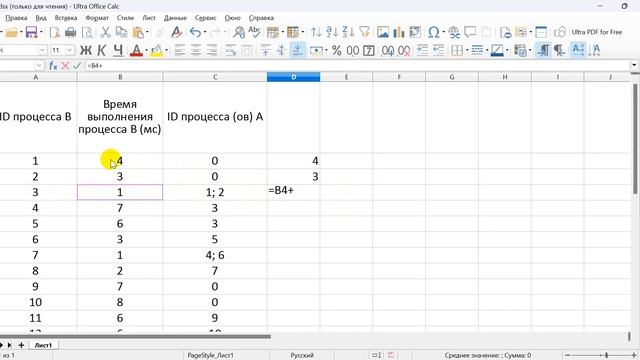Add a new sheet with plus button
The width and height of the screenshot is (640, 360).
click(21, 345)
